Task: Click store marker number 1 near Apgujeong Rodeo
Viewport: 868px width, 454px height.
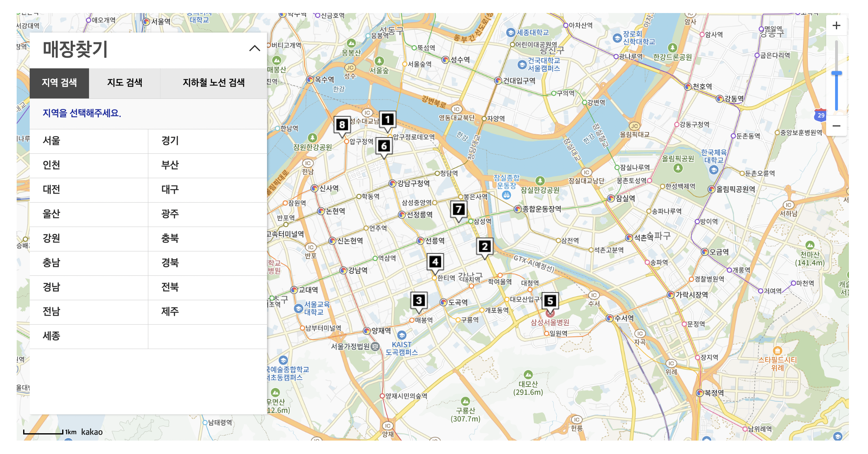Action: click(387, 120)
